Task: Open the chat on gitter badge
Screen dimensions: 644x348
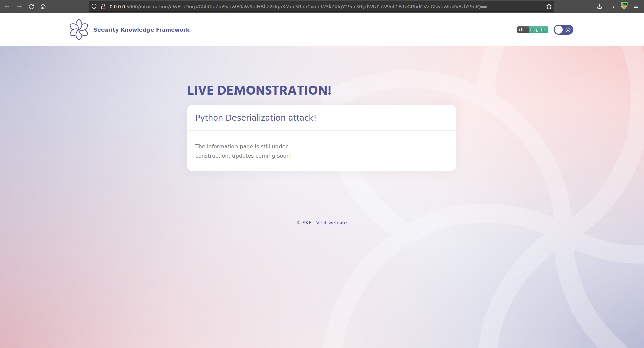Action: pyautogui.click(x=532, y=30)
